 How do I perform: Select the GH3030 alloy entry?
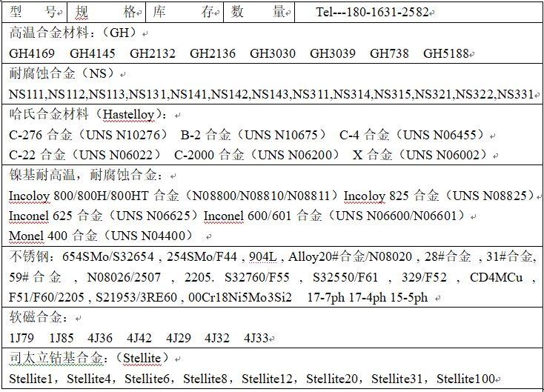click(272, 53)
